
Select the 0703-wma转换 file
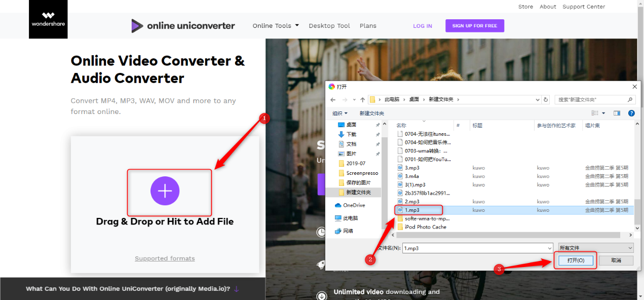(x=423, y=151)
